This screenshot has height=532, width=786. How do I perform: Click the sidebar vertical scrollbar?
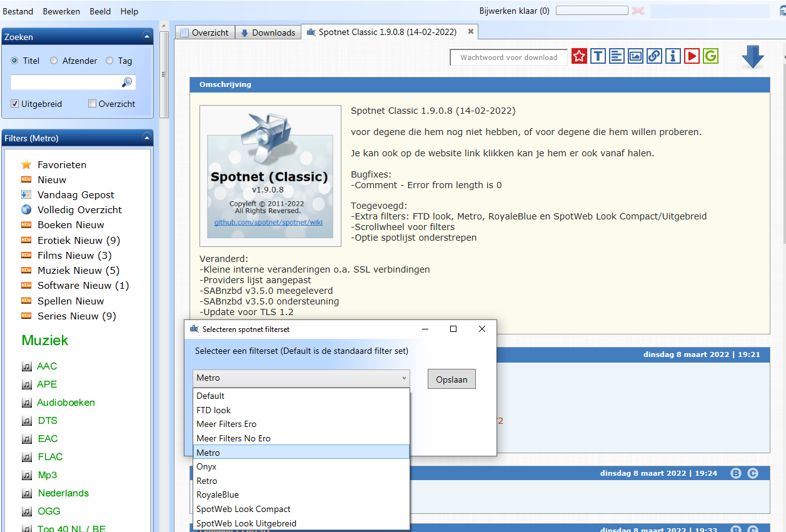pyautogui.click(x=164, y=74)
